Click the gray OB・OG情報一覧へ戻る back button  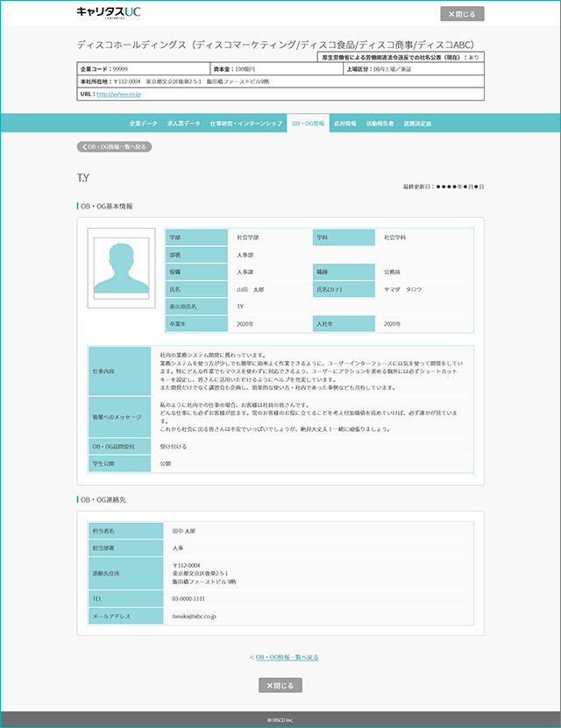click(114, 146)
